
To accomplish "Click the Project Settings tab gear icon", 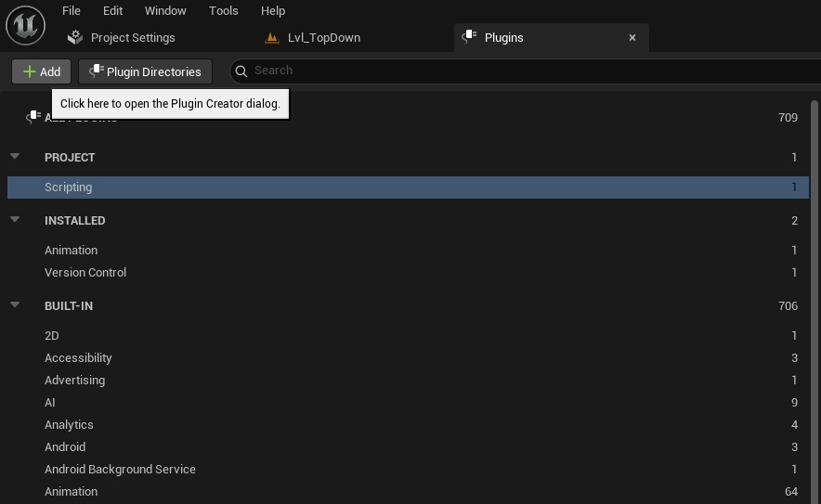I will pyautogui.click(x=75, y=38).
